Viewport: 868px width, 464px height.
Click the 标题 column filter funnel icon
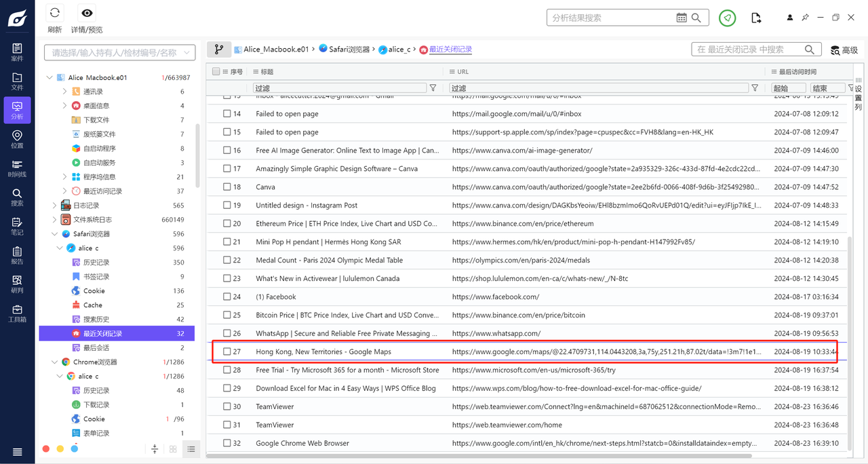coord(433,88)
